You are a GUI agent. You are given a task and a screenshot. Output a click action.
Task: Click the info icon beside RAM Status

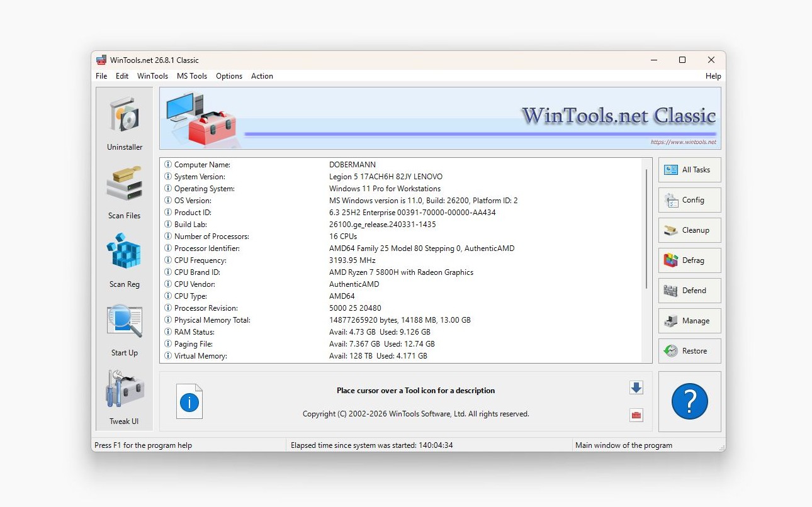[x=168, y=332]
